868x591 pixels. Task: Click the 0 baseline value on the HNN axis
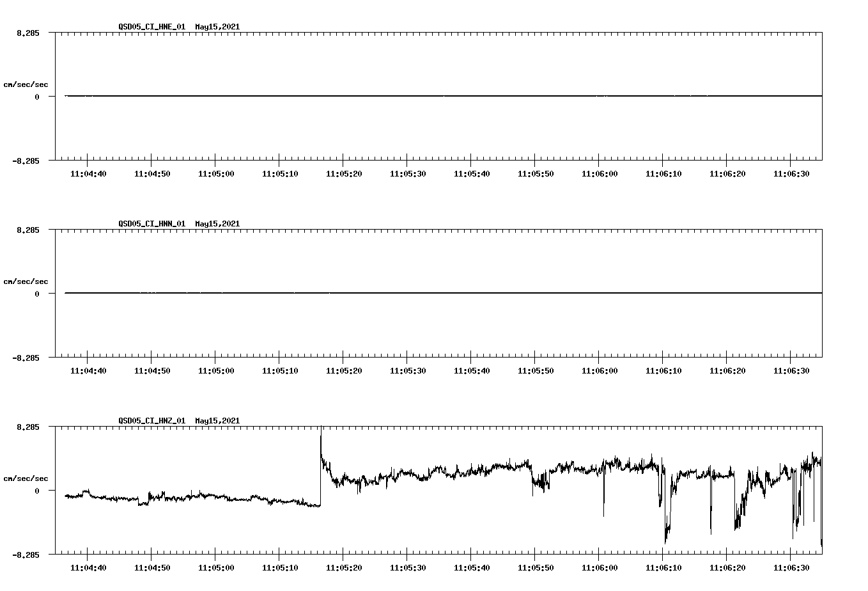click(x=37, y=293)
